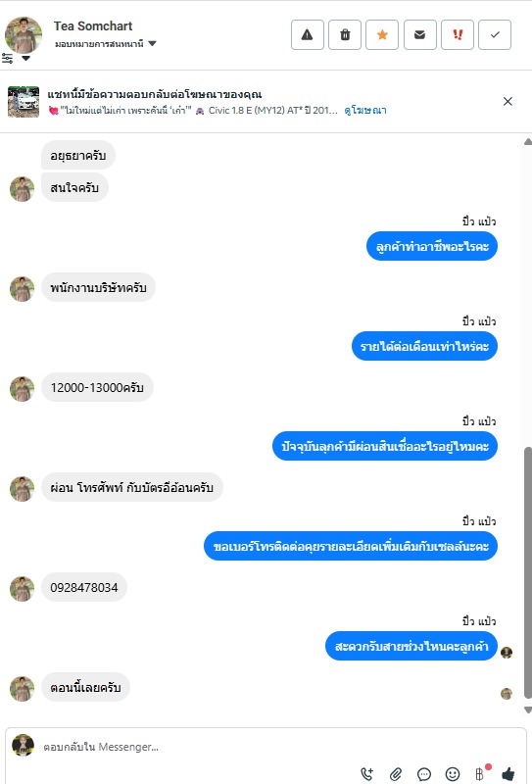Open saved replies speech bubble icon

(x=424, y=774)
